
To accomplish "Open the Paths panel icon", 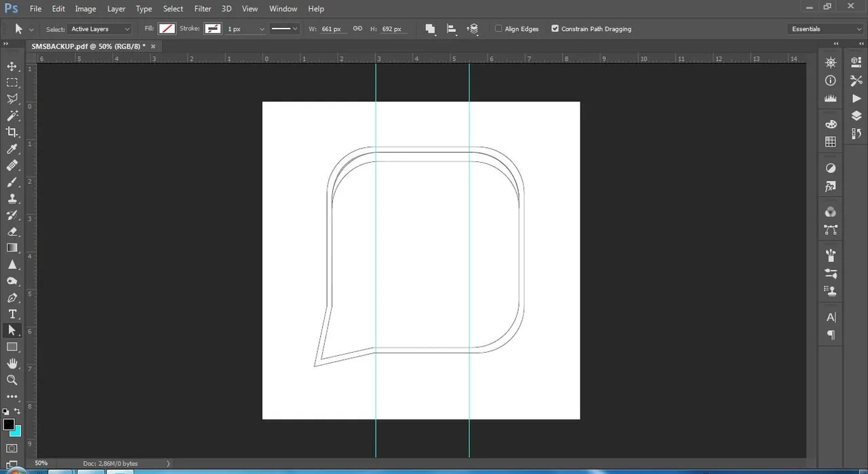I will point(831,230).
